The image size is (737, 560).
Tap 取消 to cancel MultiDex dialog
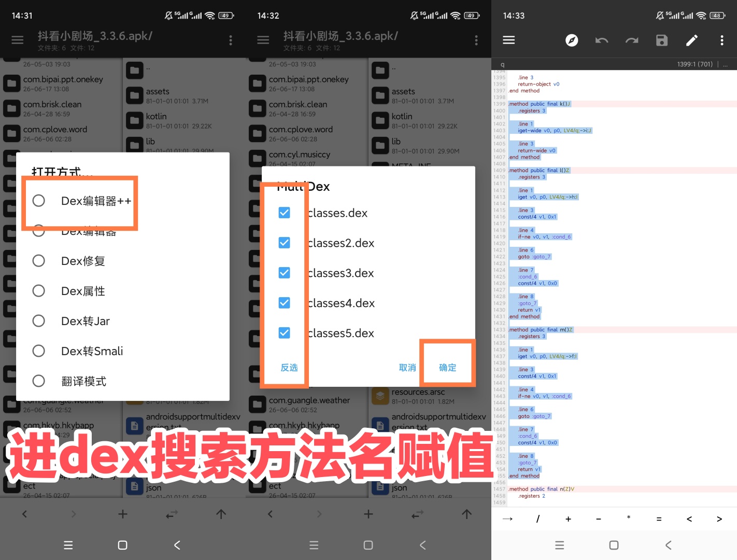pyautogui.click(x=407, y=368)
